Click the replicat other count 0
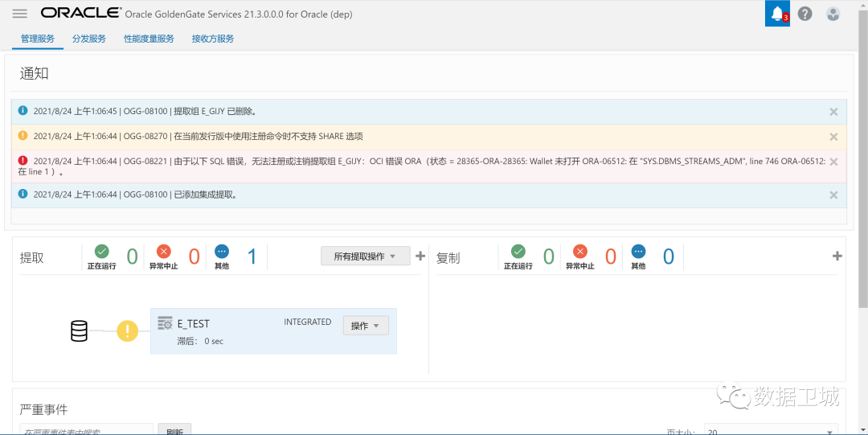Screen dimensions: 868x435 pyautogui.click(x=669, y=256)
